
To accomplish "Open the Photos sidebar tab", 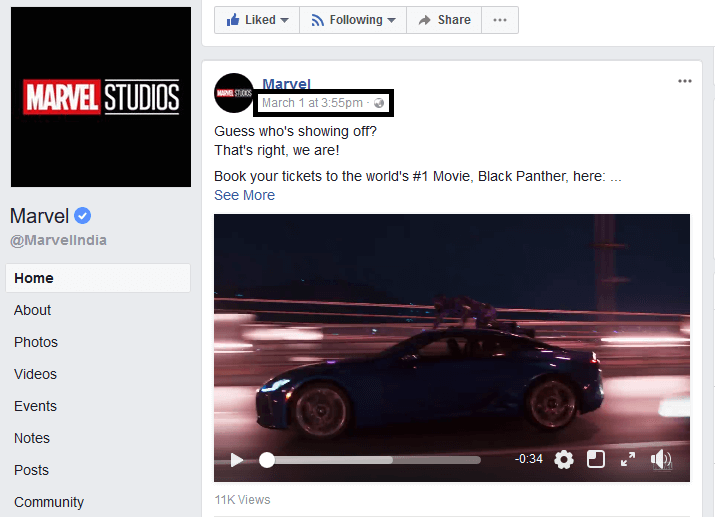I will (36, 342).
